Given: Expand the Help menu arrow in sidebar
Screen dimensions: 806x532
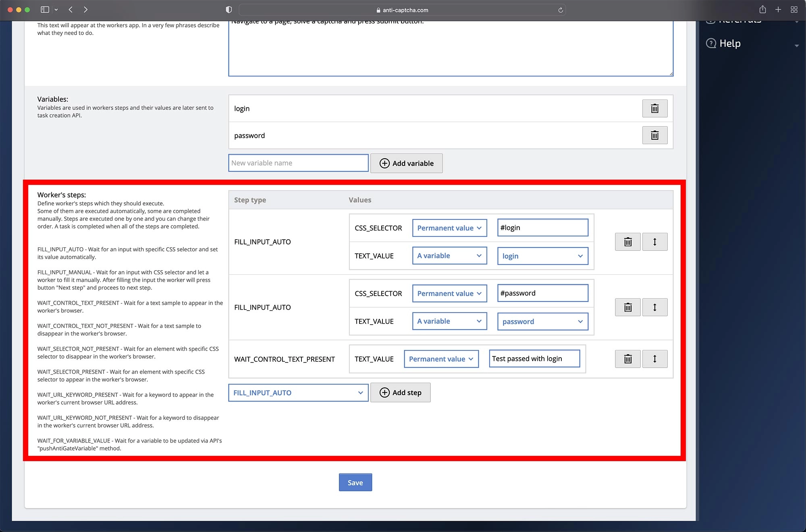Looking at the screenshot, I should pyautogui.click(x=797, y=46).
